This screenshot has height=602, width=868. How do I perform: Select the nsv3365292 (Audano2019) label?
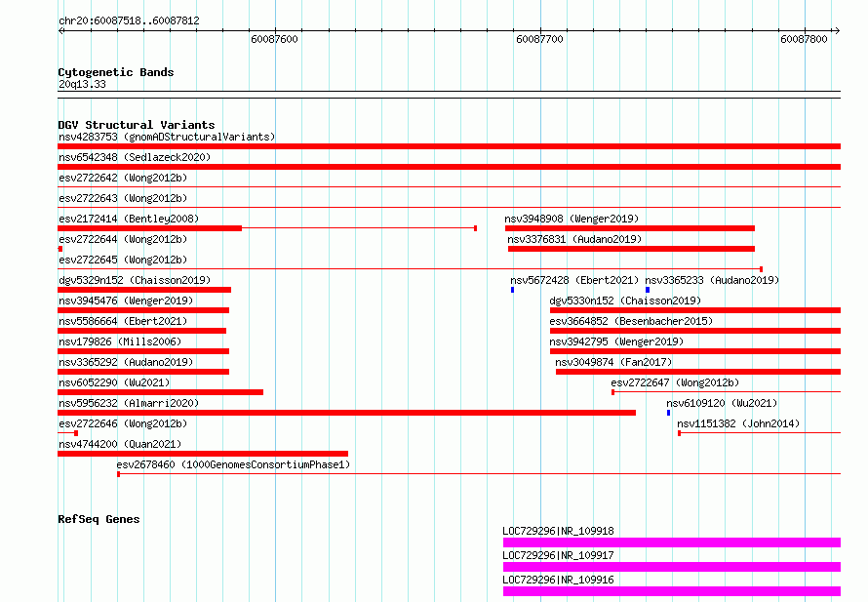(x=126, y=362)
